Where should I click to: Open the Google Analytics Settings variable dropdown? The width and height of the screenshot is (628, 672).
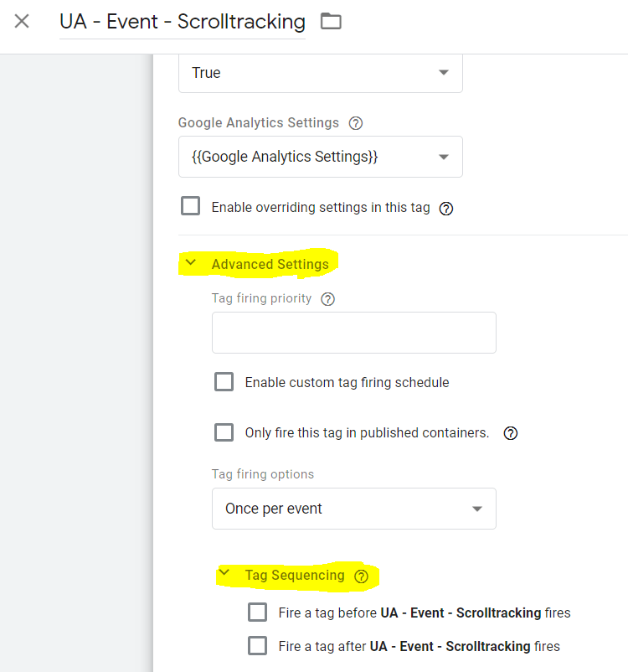point(320,157)
